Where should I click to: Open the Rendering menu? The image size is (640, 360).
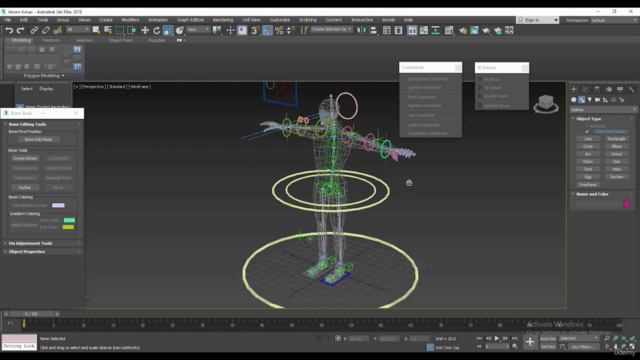[223, 20]
